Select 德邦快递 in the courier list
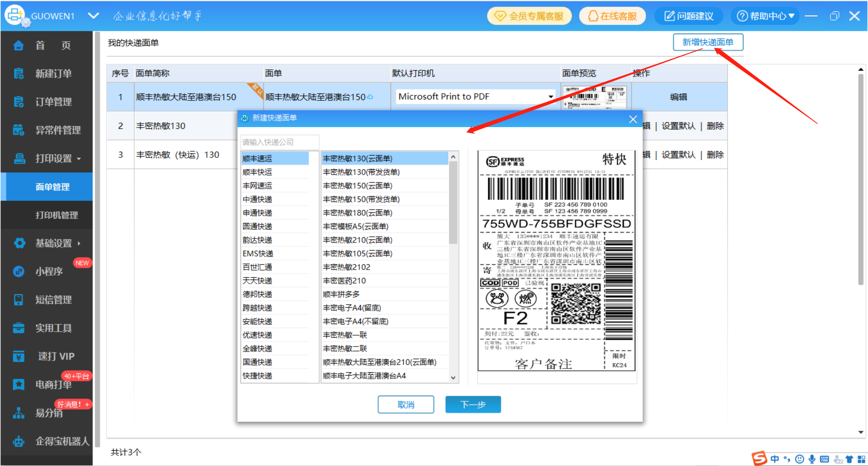 (x=275, y=294)
